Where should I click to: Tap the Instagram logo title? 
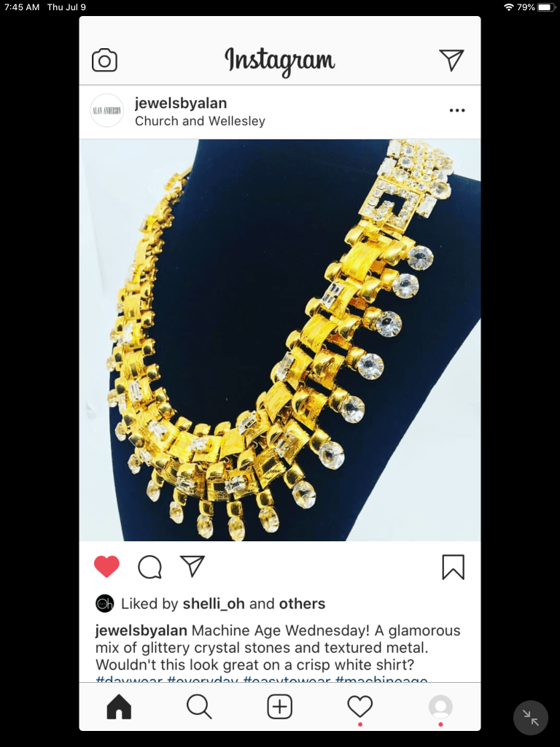(280, 61)
